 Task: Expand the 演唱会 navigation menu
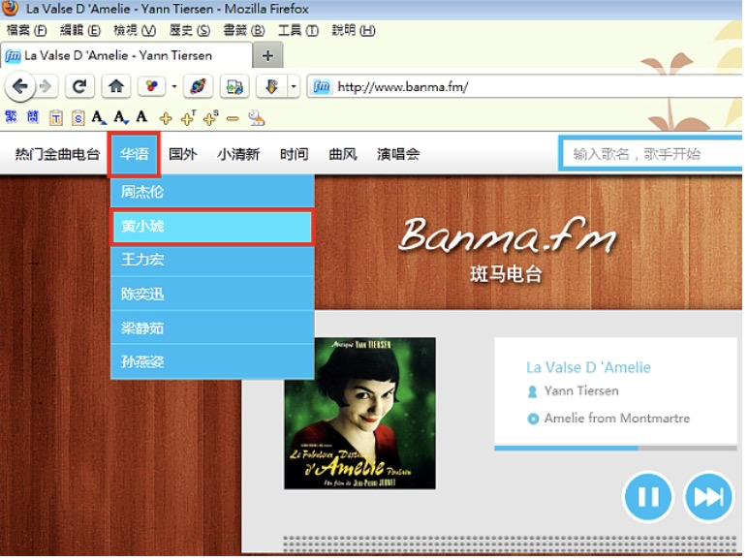tap(398, 154)
